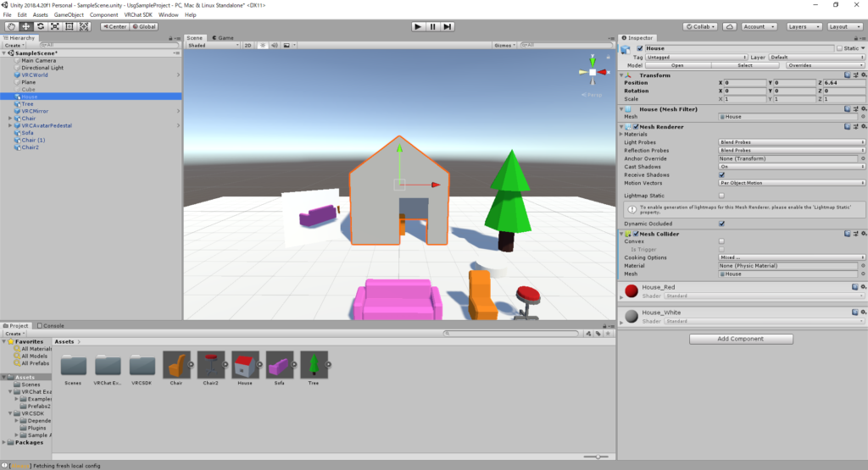The height and width of the screenshot is (470, 868).
Task: Toggle scene lighting sun icon
Action: (x=262, y=45)
